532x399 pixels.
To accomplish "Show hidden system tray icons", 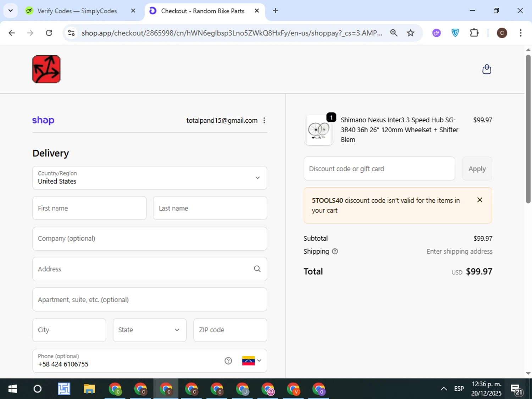I will point(444,389).
